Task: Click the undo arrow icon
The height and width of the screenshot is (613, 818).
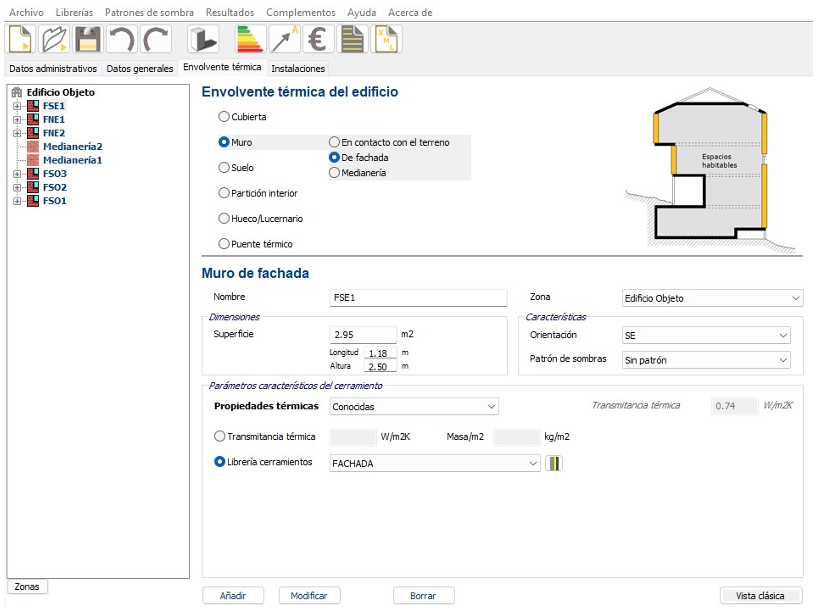Action: 121,39
